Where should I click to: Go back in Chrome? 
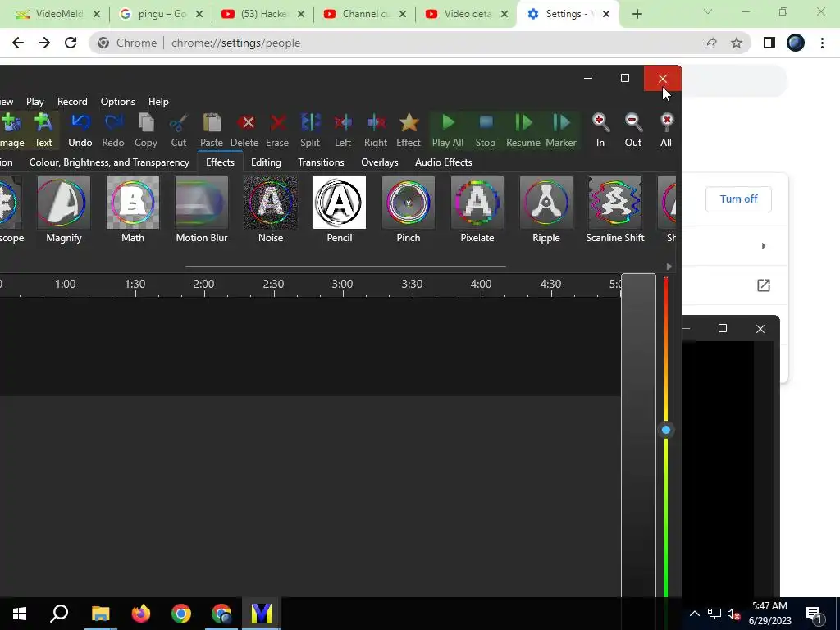pos(18,43)
